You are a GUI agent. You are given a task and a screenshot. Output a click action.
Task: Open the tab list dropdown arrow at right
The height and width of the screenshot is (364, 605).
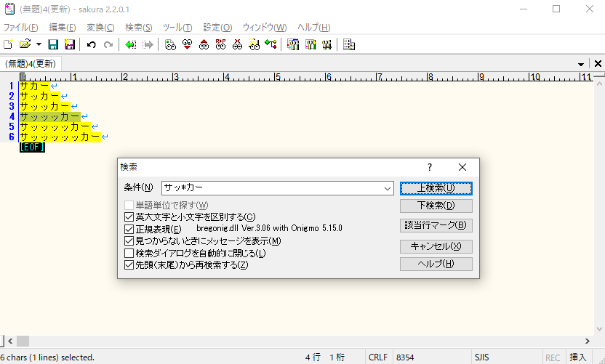click(581, 64)
